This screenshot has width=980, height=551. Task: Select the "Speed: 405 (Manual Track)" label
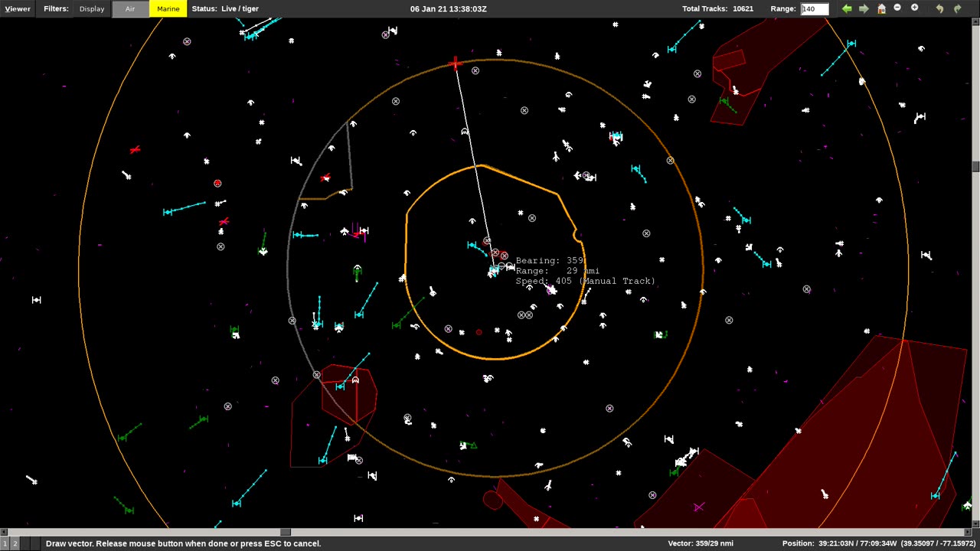click(x=586, y=281)
